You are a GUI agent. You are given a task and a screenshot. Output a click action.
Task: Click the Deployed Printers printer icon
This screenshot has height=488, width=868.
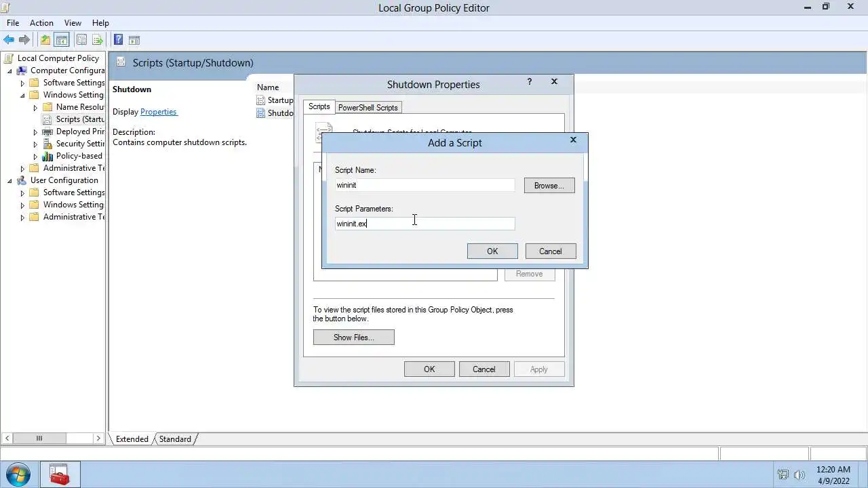47,131
